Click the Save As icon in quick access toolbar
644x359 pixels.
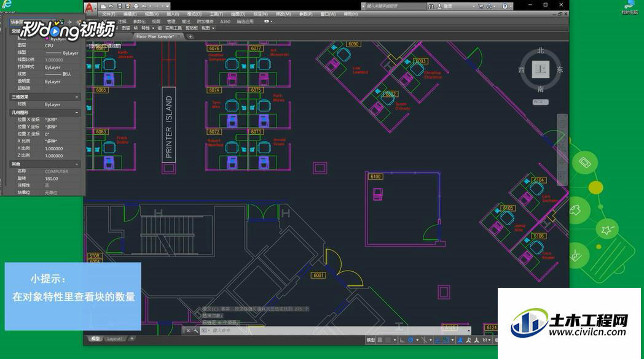(128, 6)
